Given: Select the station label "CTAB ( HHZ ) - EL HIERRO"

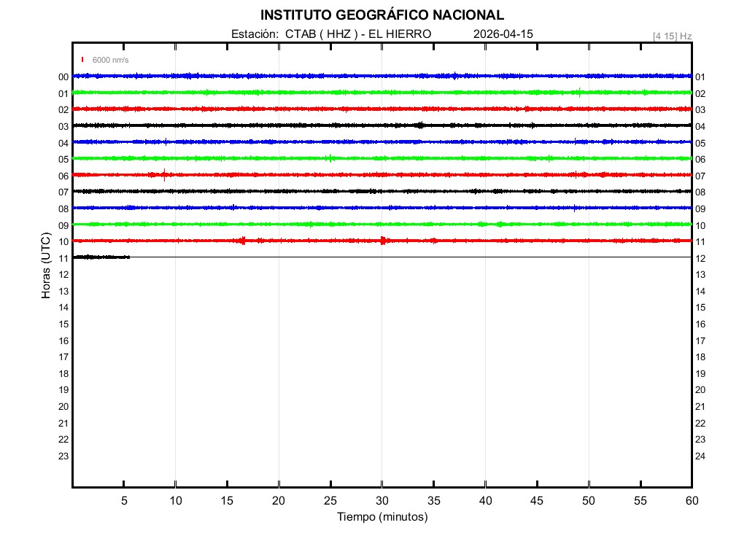Looking at the screenshot, I should pyautogui.click(x=358, y=34).
